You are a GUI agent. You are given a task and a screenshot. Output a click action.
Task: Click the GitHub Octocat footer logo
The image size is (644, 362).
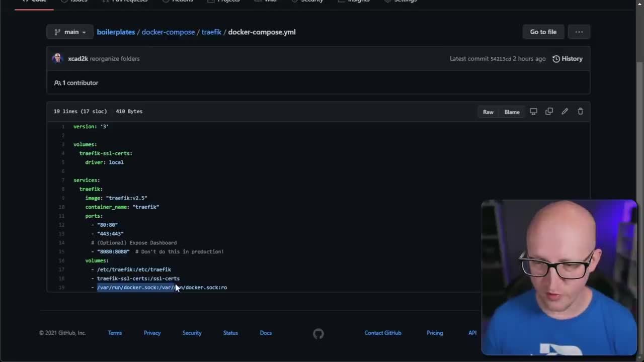[x=318, y=333]
